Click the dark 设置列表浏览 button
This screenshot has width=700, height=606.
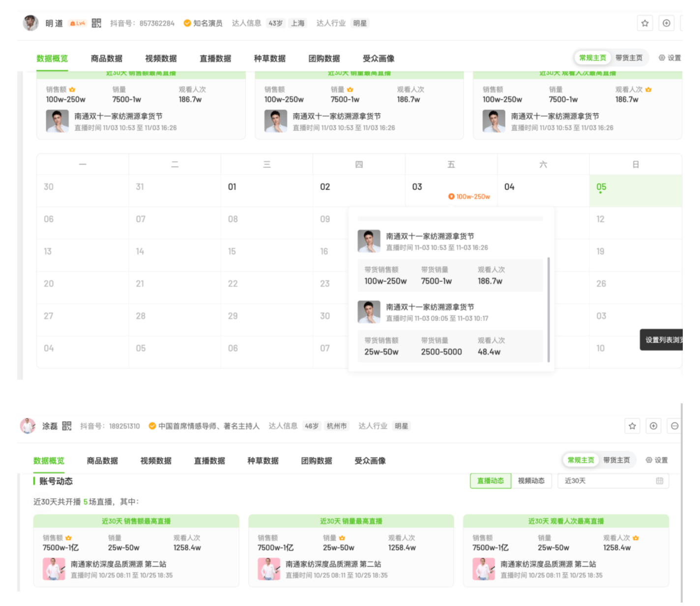[662, 340]
